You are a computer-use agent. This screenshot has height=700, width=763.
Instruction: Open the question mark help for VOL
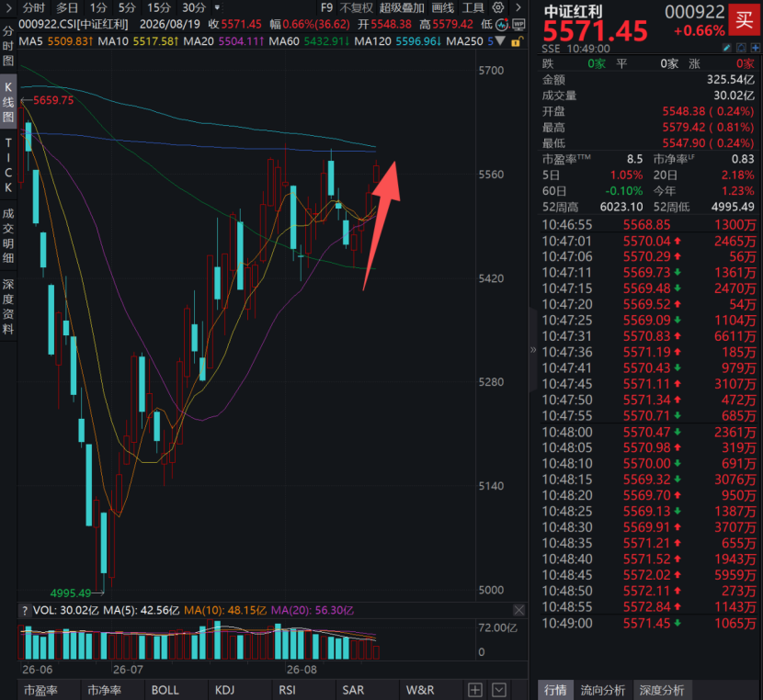(x=24, y=611)
